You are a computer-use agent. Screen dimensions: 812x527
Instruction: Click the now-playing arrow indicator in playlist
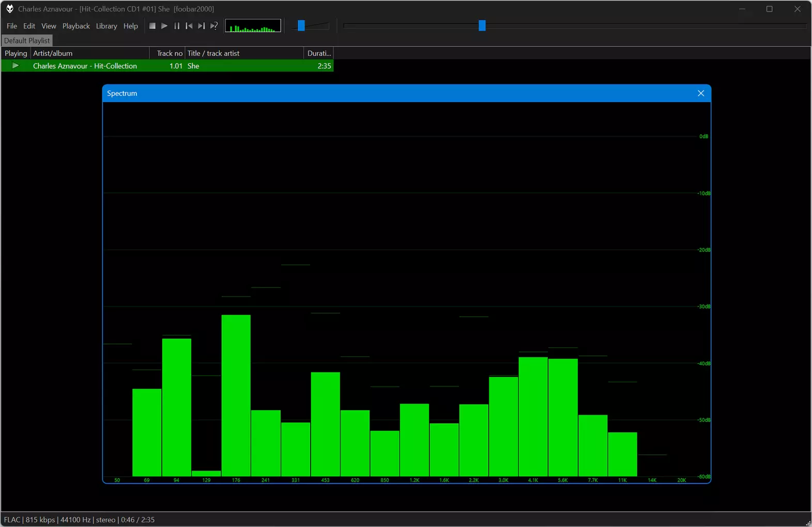(x=16, y=66)
